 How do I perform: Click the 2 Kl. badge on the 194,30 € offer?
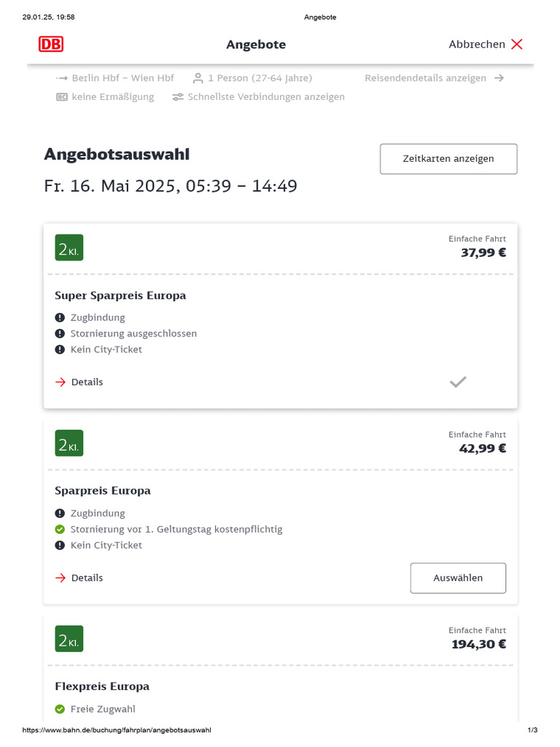pyautogui.click(x=69, y=639)
